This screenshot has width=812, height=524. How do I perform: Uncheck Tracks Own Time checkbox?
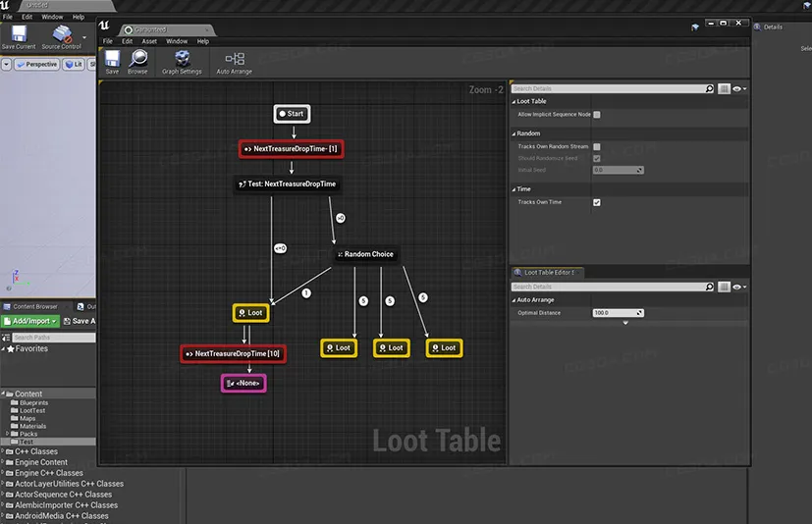pyautogui.click(x=597, y=202)
